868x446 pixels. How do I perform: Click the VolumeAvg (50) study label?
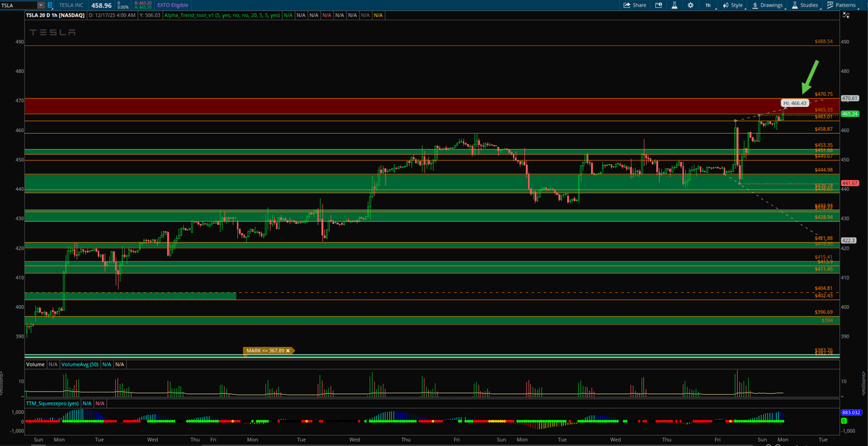(x=80, y=364)
